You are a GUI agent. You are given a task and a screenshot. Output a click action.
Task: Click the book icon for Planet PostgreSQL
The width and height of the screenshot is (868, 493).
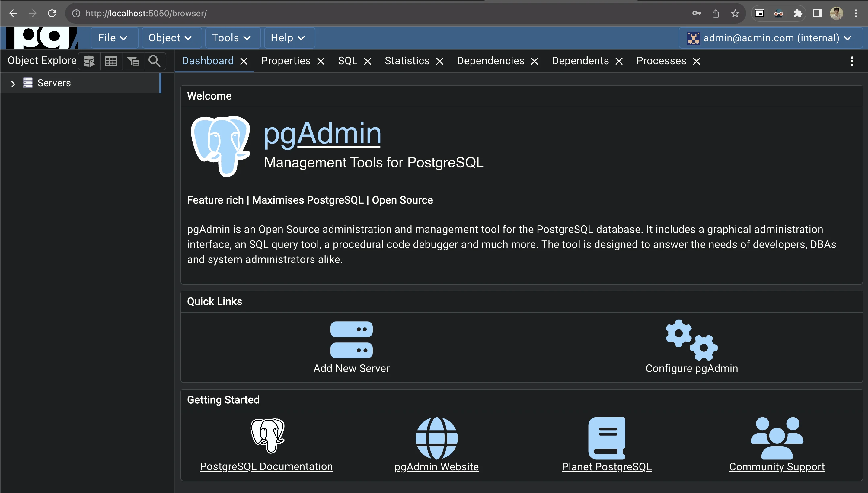pos(607,438)
